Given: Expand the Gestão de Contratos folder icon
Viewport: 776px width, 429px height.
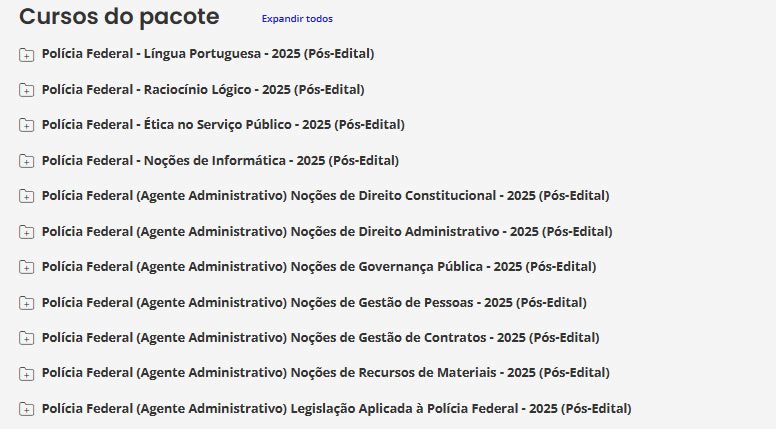Looking at the screenshot, I should point(26,338).
